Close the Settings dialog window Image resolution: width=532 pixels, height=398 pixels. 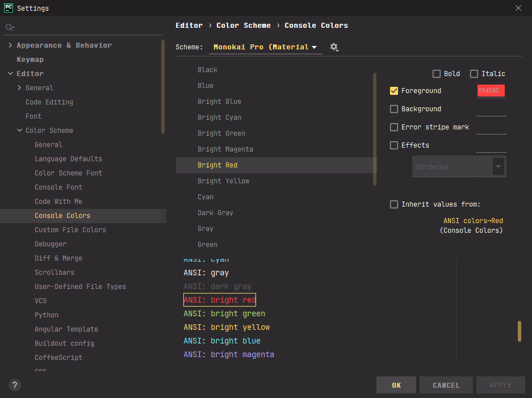coord(518,8)
